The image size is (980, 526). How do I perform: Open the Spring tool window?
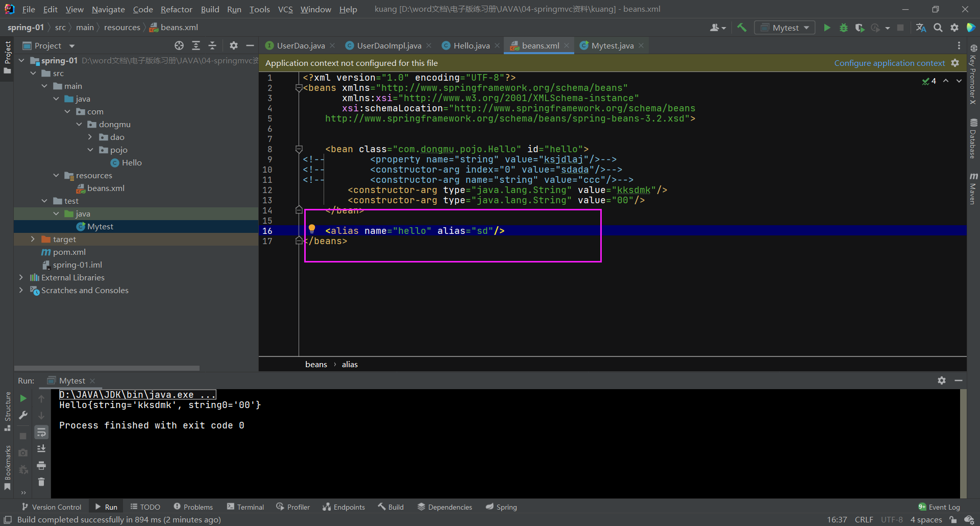pos(501,507)
